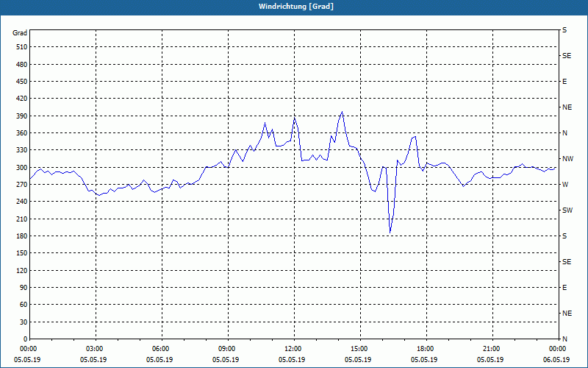Click the 360 left axis label
This screenshot has width=588, height=368.
22,133
